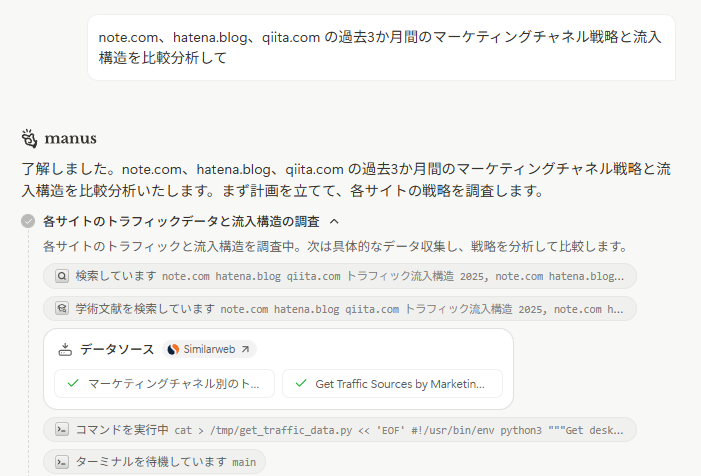Click the terminal icon on command execution step
The height and width of the screenshot is (476, 701).
(61, 430)
